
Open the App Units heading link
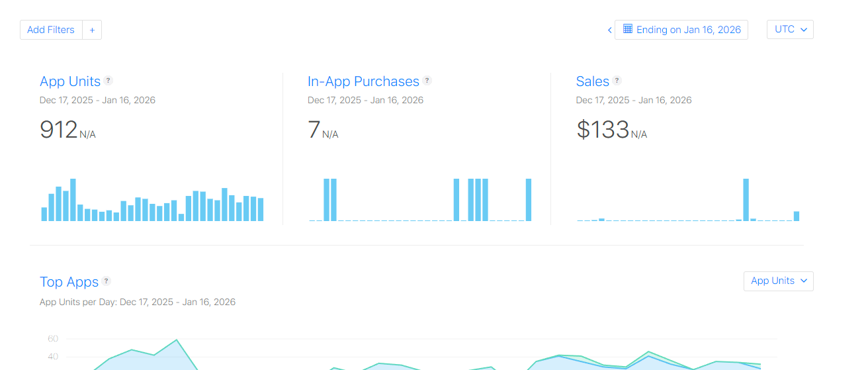[70, 81]
